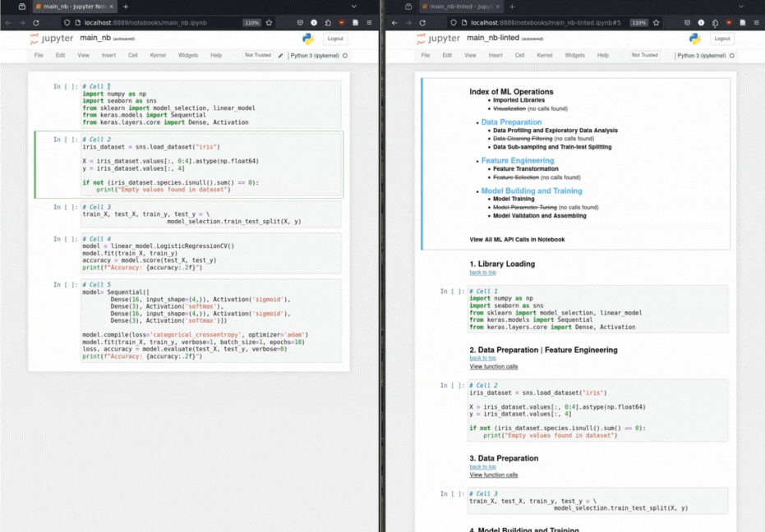Click the Python logo in main_nb-linted header
Viewport: 765px width, 532px height.
(x=694, y=39)
